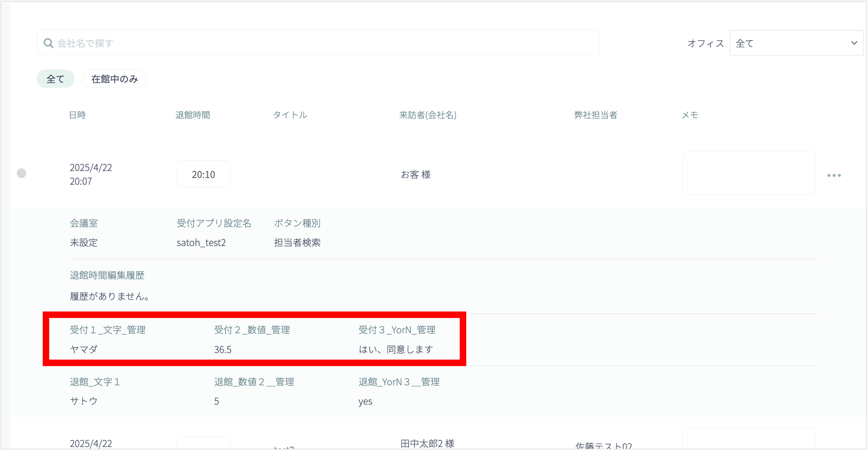Click the visitor name お客 様

pyautogui.click(x=416, y=175)
